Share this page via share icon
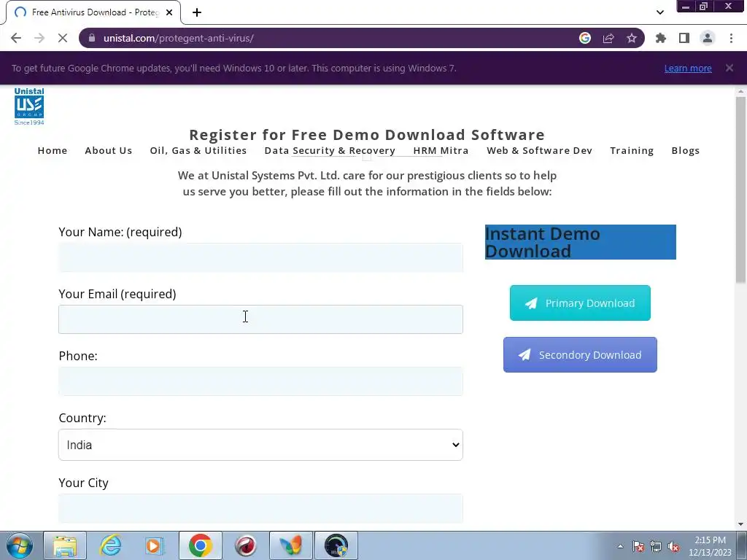747x560 pixels. (x=608, y=38)
